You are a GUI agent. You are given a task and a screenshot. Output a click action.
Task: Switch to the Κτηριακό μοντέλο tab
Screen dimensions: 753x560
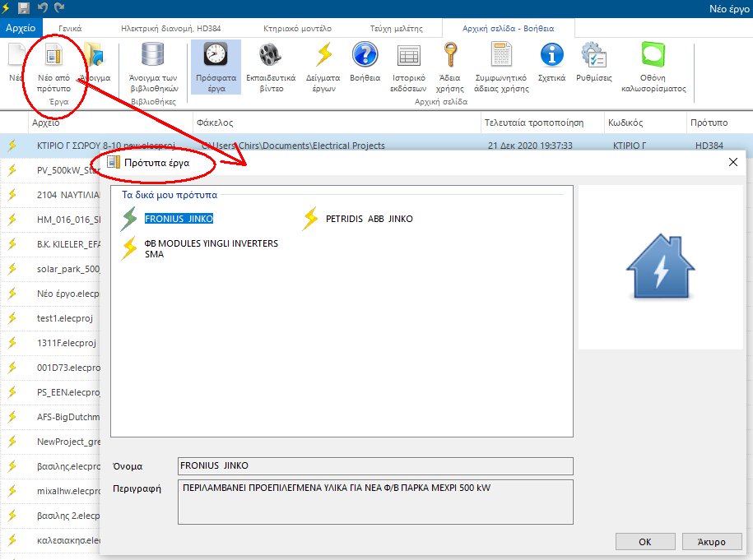(x=297, y=28)
